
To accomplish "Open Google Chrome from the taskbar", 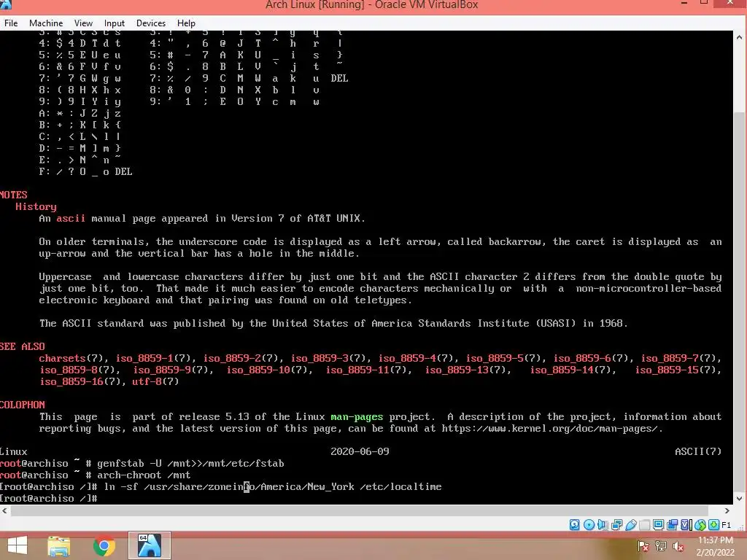I will 104,545.
